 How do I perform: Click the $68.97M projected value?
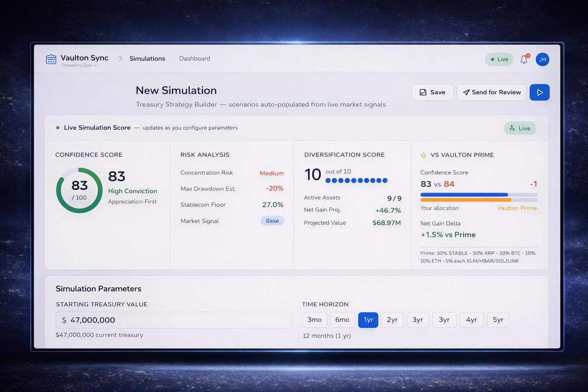387,223
